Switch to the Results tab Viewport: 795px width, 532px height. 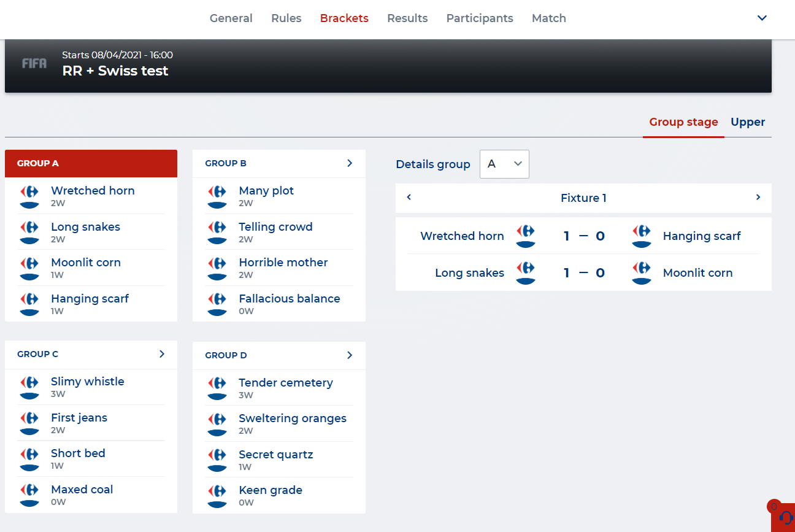tap(407, 18)
